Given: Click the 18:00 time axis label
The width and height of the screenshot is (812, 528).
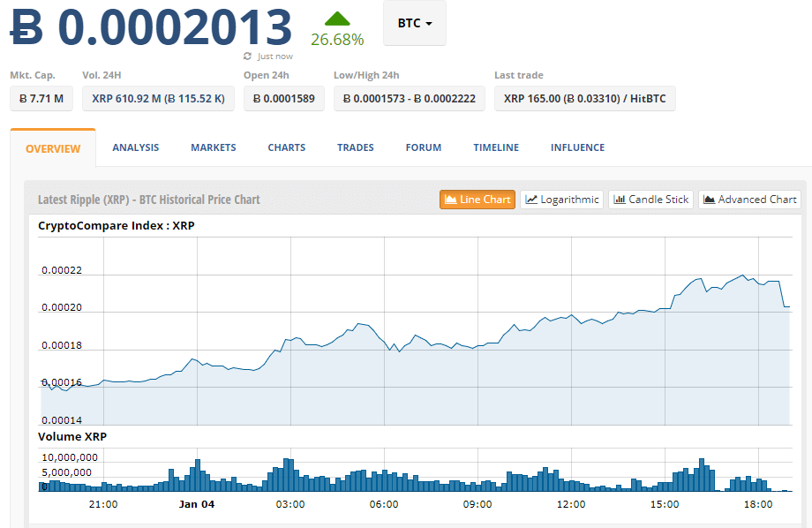Looking at the screenshot, I should [758, 505].
